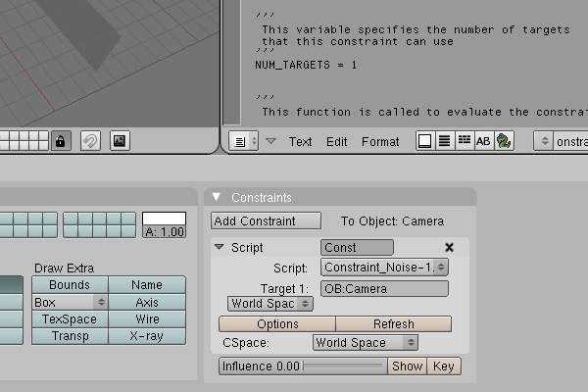Viewport: 588px width, 392px height.
Task: Toggle Name draw option
Action: [x=147, y=285]
